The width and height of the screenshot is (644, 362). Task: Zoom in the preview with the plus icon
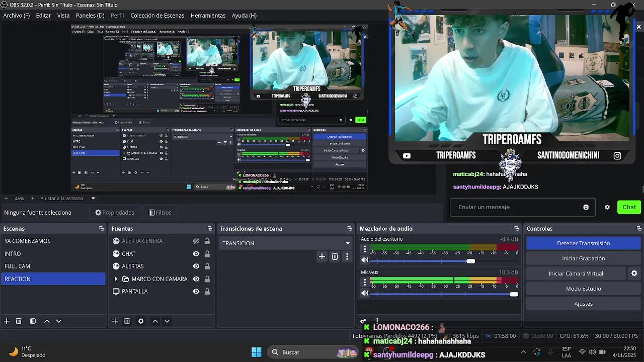coord(32,198)
